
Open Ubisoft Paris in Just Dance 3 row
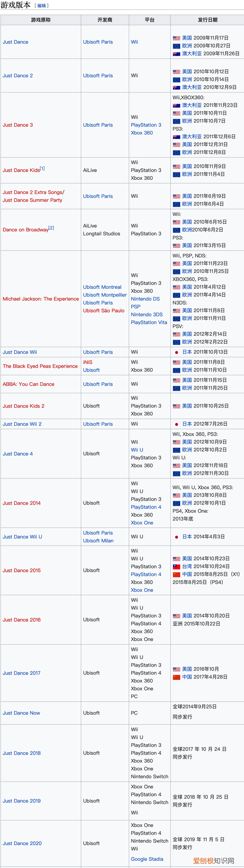[x=98, y=125]
